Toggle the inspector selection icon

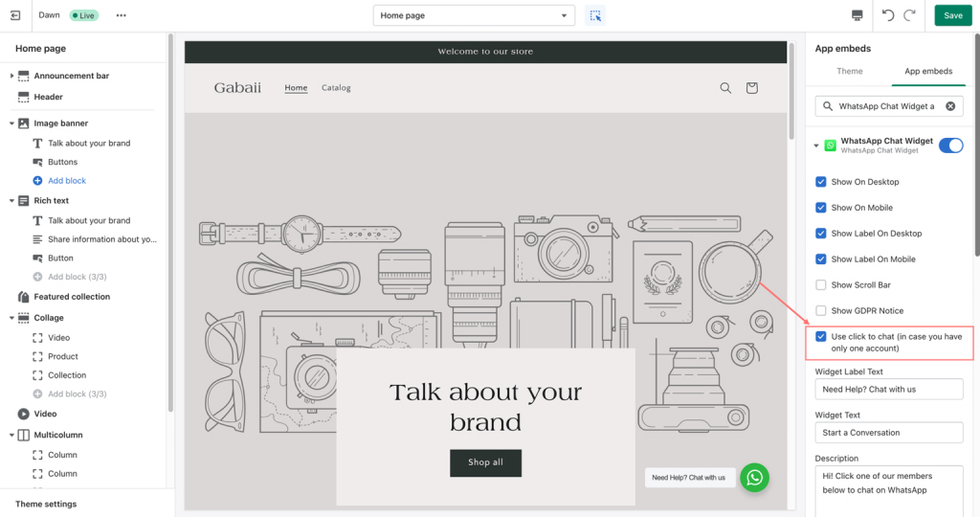click(595, 15)
